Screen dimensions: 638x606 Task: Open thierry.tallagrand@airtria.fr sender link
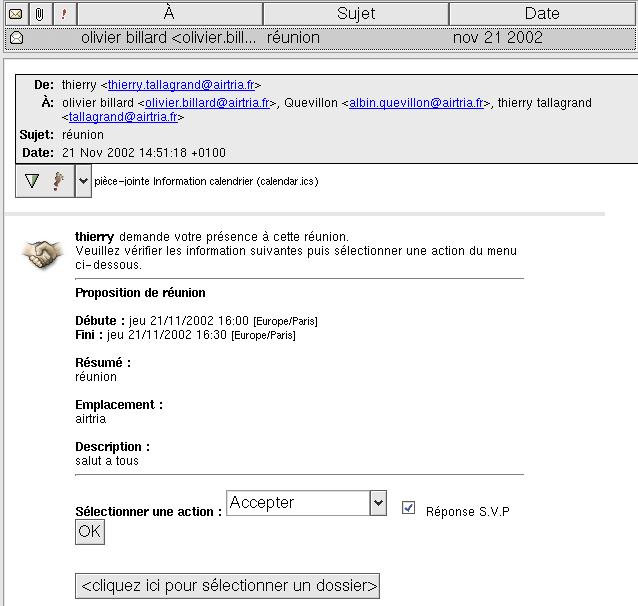click(181, 85)
